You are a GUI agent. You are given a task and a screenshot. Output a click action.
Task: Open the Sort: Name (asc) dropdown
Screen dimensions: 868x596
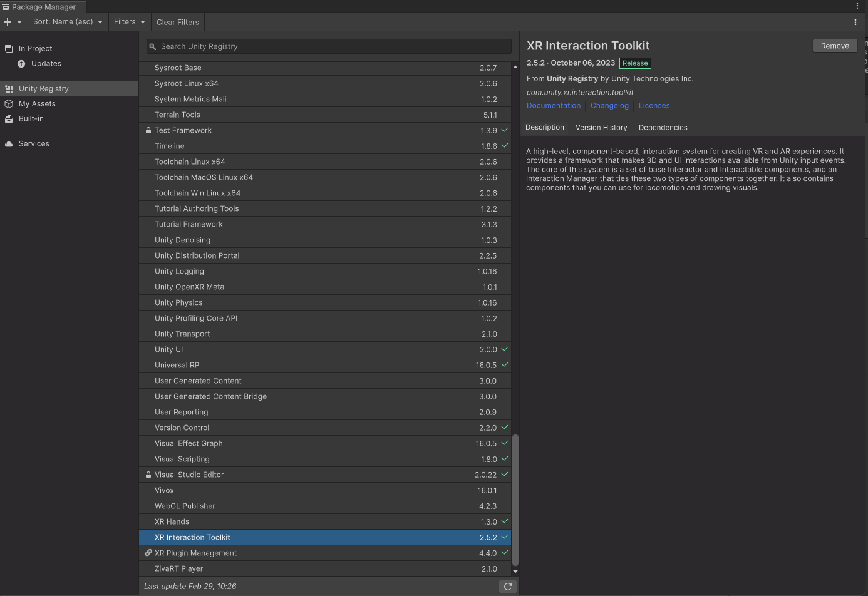click(x=68, y=21)
